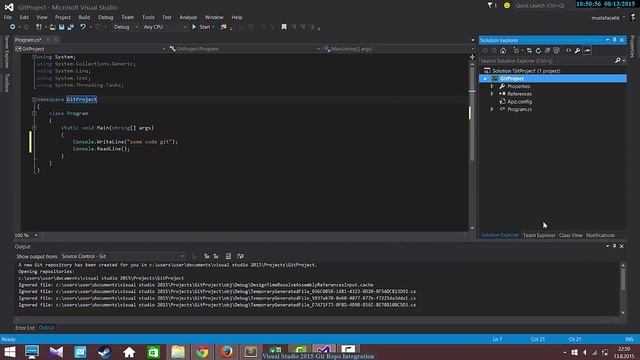This screenshot has width=640, height=360.
Task: Switch to the Class View tab
Action: (x=570, y=235)
